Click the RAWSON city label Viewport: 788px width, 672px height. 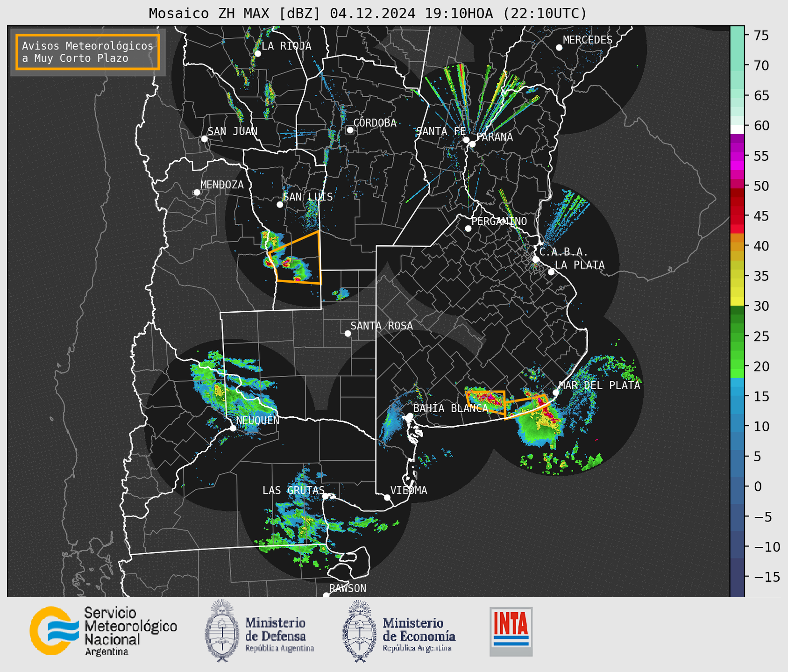pyautogui.click(x=348, y=588)
